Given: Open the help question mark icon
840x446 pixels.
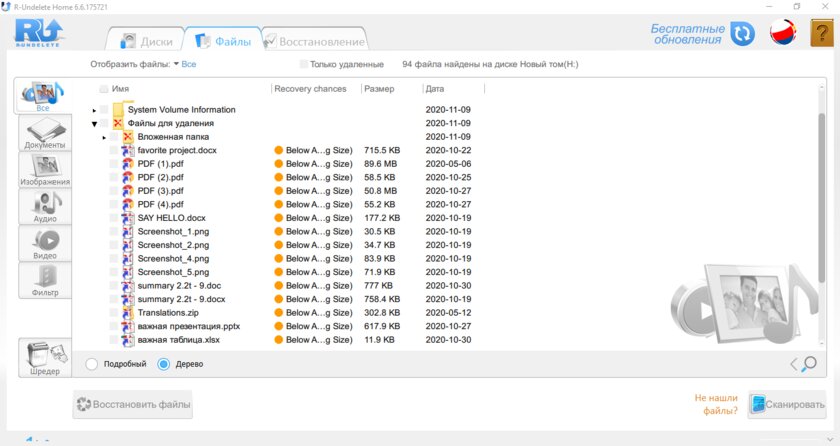Looking at the screenshot, I should tap(822, 33).
